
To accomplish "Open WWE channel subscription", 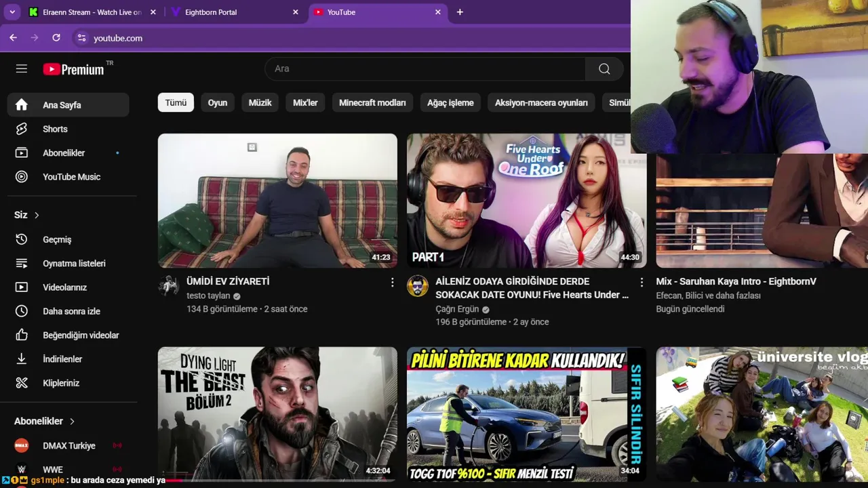I will [x=68, y=469].
